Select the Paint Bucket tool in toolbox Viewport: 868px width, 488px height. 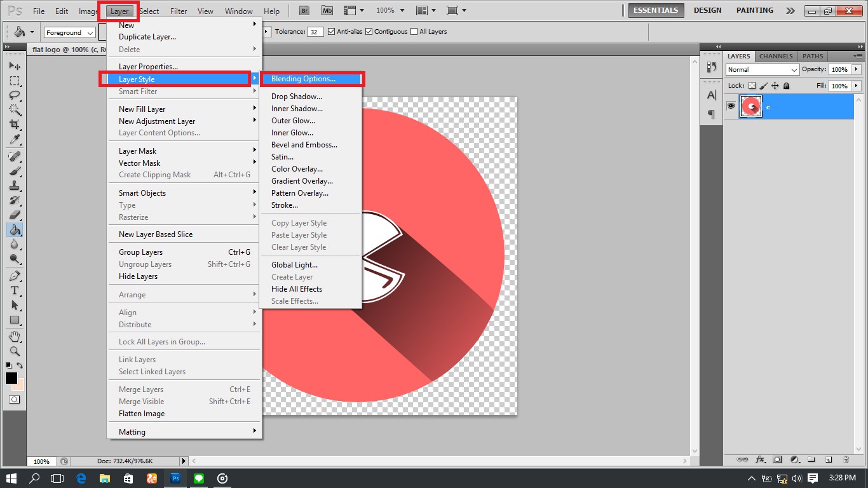click(x=15, y=229)
